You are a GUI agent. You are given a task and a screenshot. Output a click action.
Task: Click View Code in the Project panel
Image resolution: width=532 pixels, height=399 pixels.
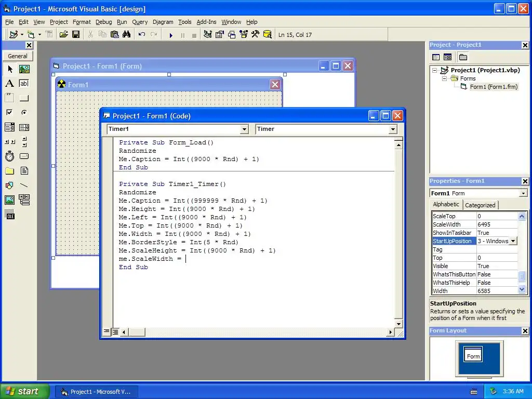pyautogui.click(x=436, y=57)
